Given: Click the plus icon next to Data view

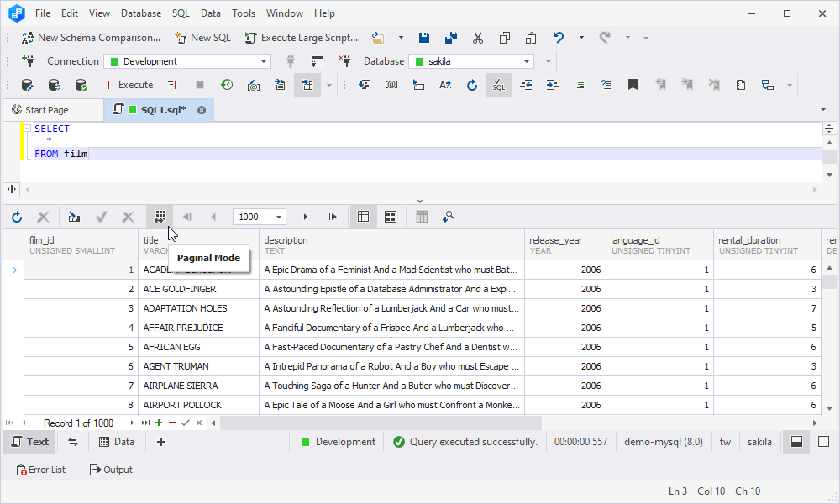Looking at the screenshot, I should pyautogui.click(x=161, y=442).
